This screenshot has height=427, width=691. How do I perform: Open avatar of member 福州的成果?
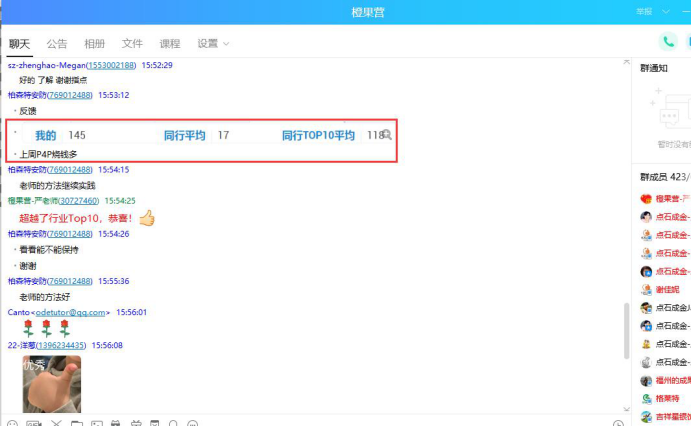[x=646, y=380]
